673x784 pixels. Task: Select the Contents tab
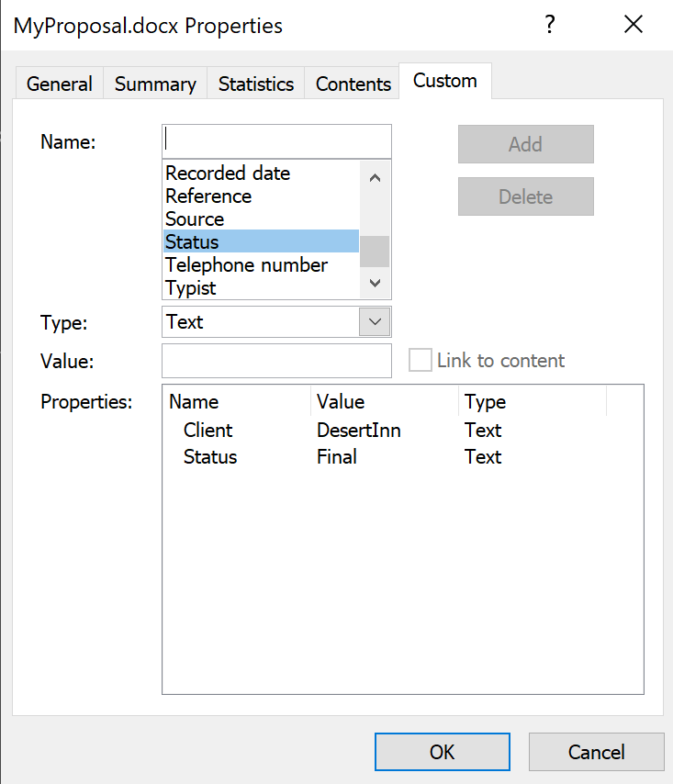tap(352, 84)
